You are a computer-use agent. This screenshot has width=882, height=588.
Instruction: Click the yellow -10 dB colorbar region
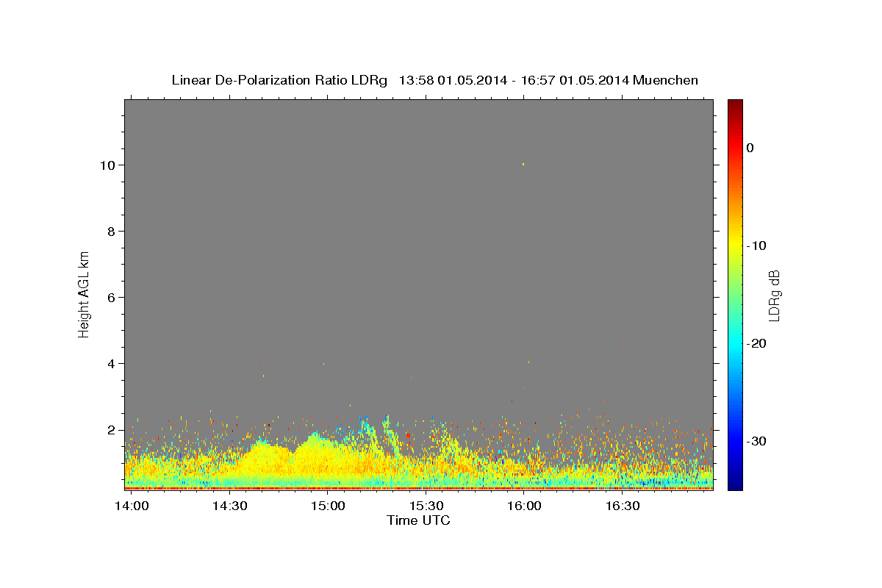pyautogui.click(x=735, y=245)
